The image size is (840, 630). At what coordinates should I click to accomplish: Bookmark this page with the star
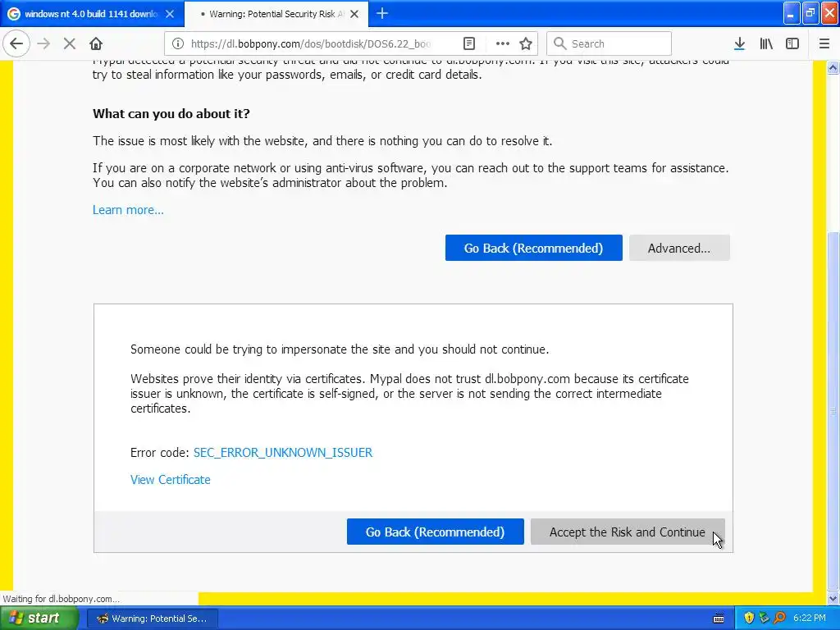[x=526, y=44]
